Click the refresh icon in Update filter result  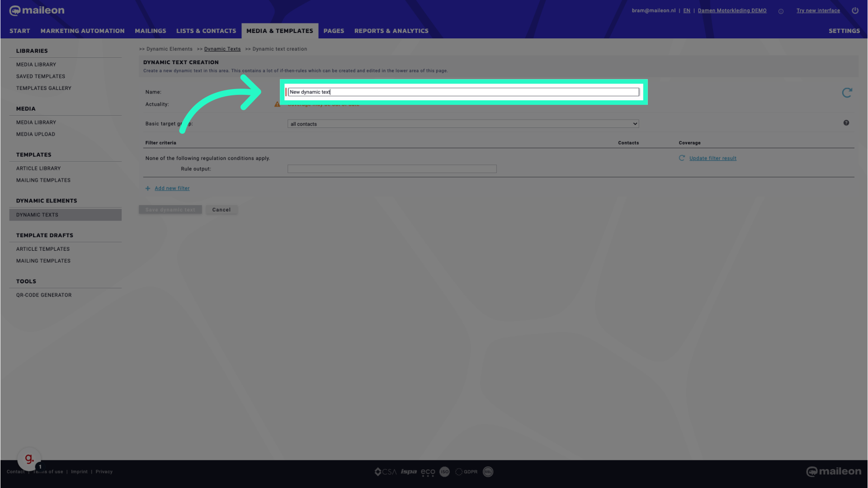(681, 157)
